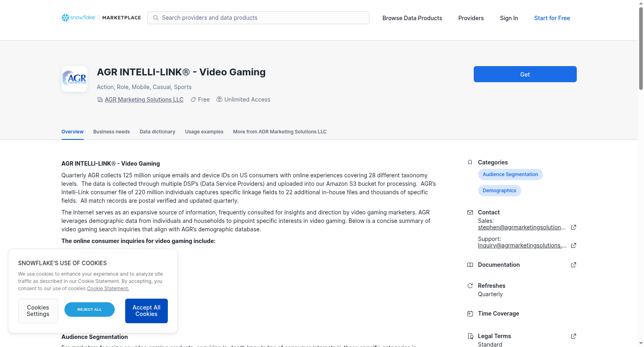Click the main listing title heading
This screenshot has height=347, width=644.
[181, 72]
